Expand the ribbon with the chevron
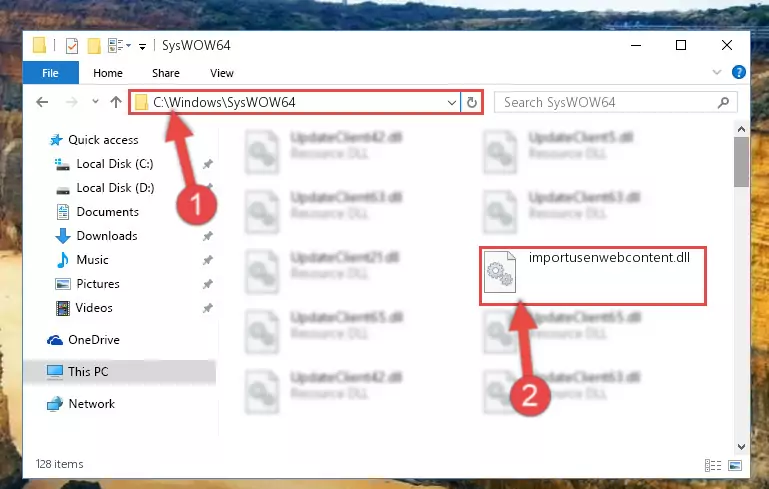The image size is (769, 489). coord(717,73)
